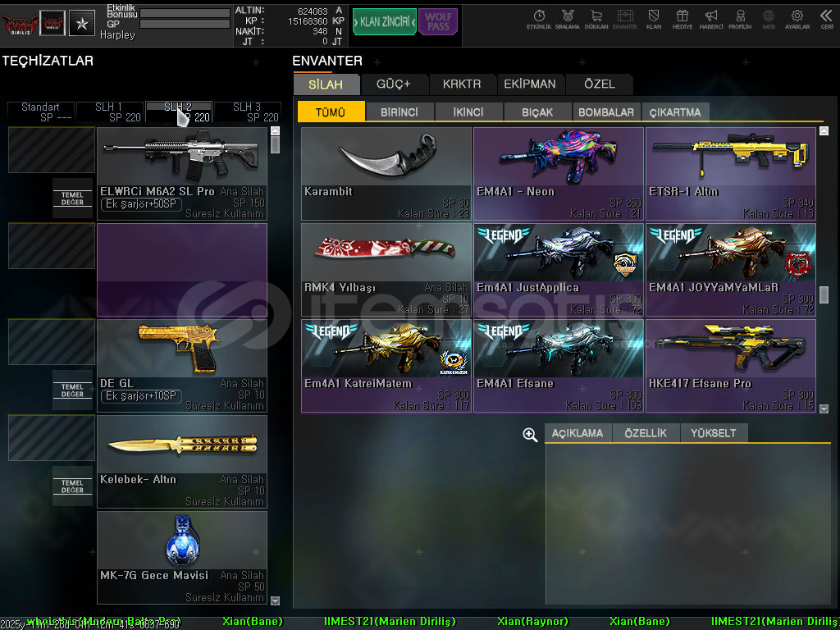The width and height of the screenshot is (840, 630).
Task: Open the Dükkan shopping cart
Action: tap(596, 18)
